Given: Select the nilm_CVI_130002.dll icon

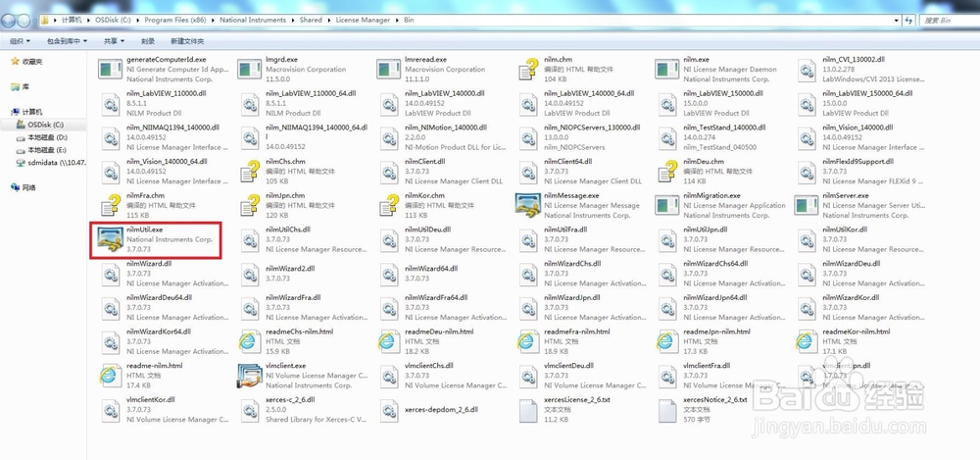Looking at the screenshot, I should coord(807,70).
